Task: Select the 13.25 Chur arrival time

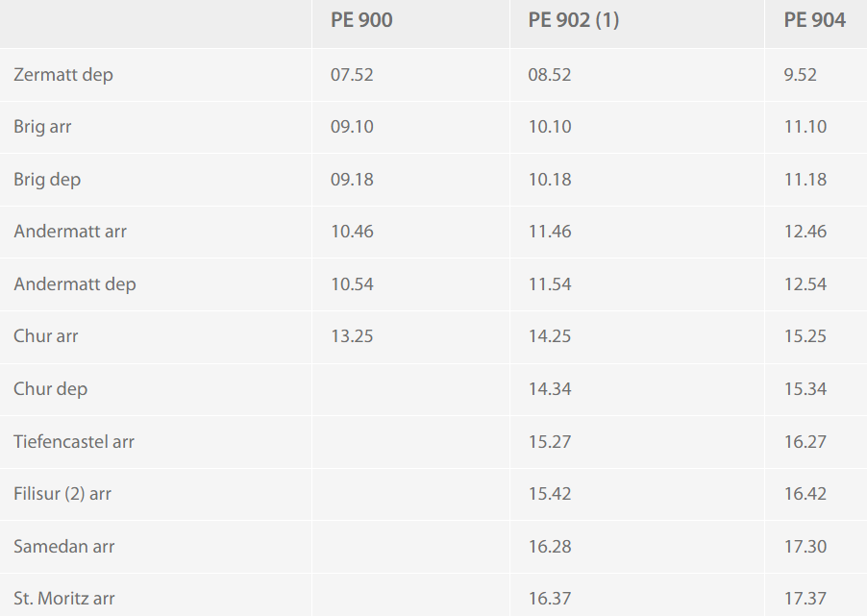Action: click(x=352, y=336)
